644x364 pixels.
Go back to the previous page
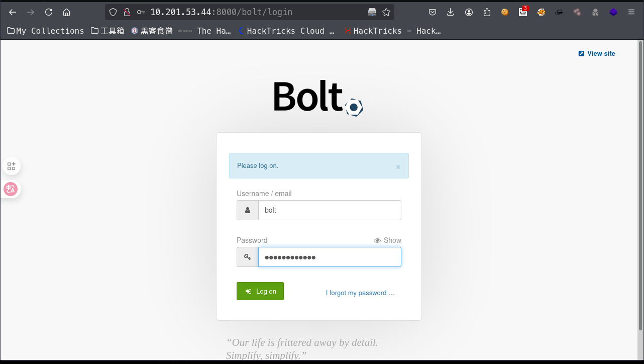pyautogui.click(x=13, y=12)
